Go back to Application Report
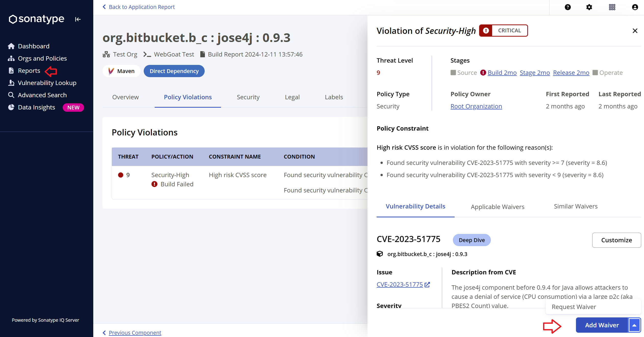Viewport: 644px width, 337px height. [139, 7]
